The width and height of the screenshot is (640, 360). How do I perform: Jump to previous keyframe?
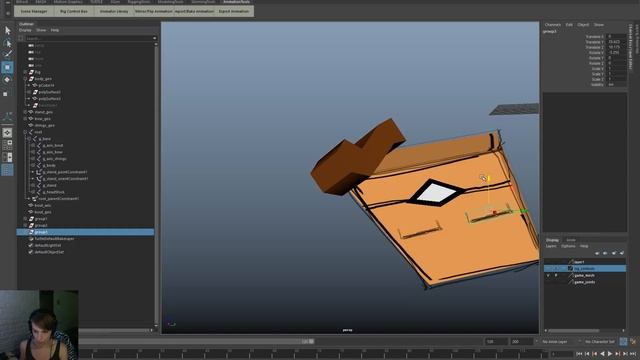coord(595,354)
